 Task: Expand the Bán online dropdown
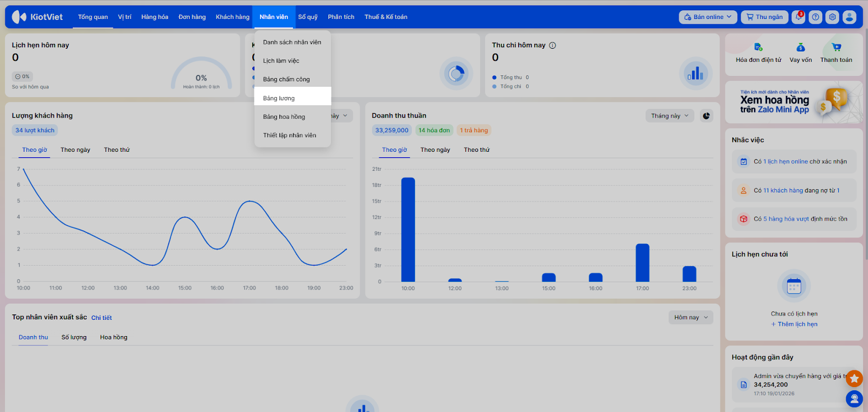[707, 17]
